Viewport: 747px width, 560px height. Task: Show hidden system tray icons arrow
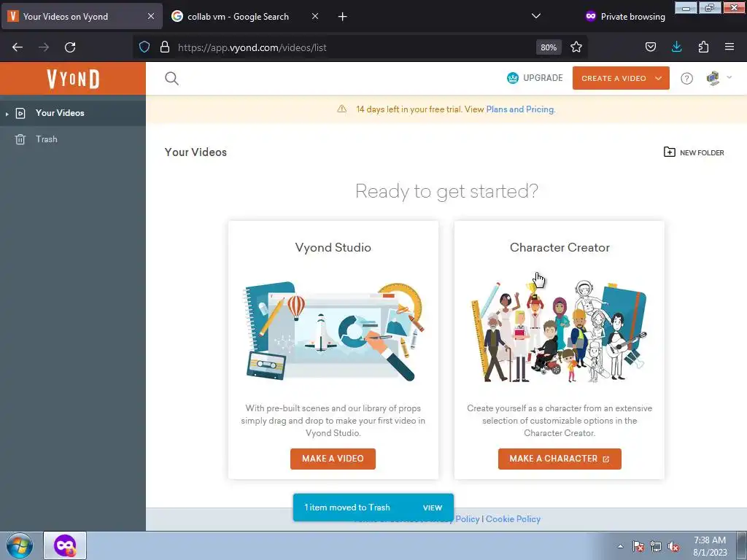(x=620, y=546)
